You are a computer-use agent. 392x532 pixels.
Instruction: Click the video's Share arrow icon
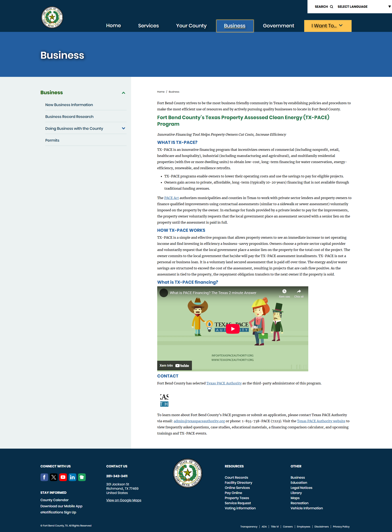pos(299,291)
